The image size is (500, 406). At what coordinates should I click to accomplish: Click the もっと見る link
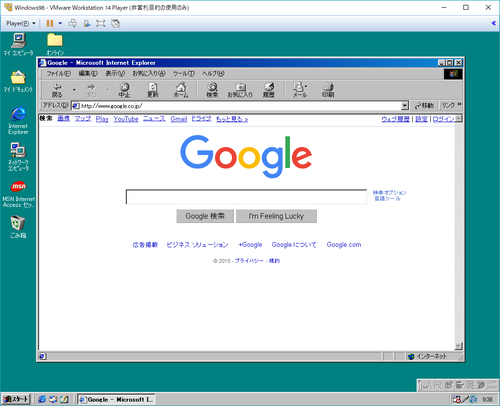tap(232, 119)
